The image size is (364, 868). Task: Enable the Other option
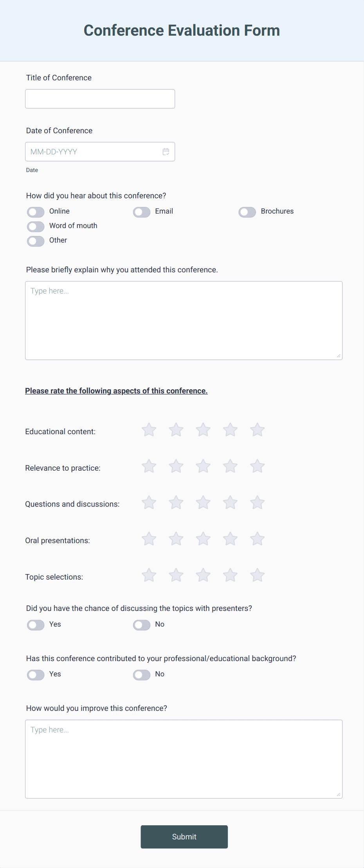point(35,241)
